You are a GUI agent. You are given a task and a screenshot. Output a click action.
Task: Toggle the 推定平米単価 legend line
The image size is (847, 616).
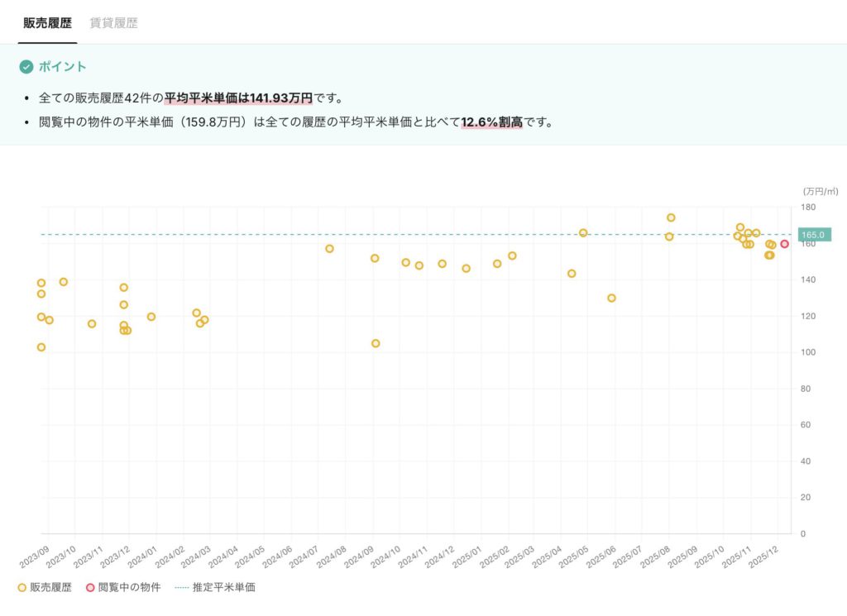tap(215, 588)
